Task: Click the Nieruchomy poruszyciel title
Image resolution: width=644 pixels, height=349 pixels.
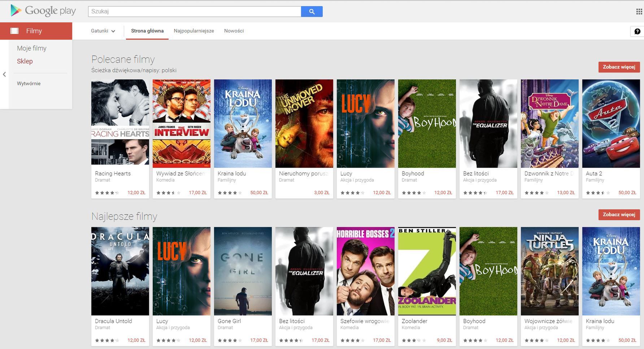Action: pos(304,174)
